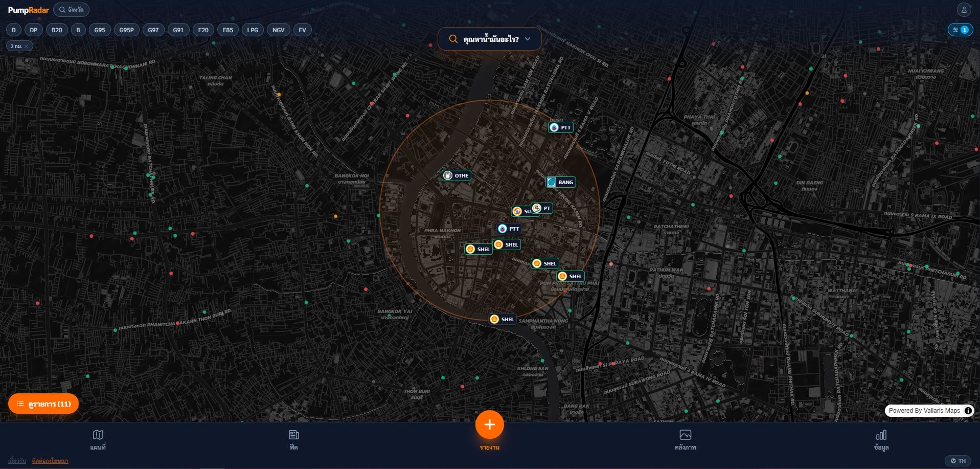The width and height of the screenshot is (980, 469).
Task: Open the ข้อมูล data section
Action: coord(881,439)
